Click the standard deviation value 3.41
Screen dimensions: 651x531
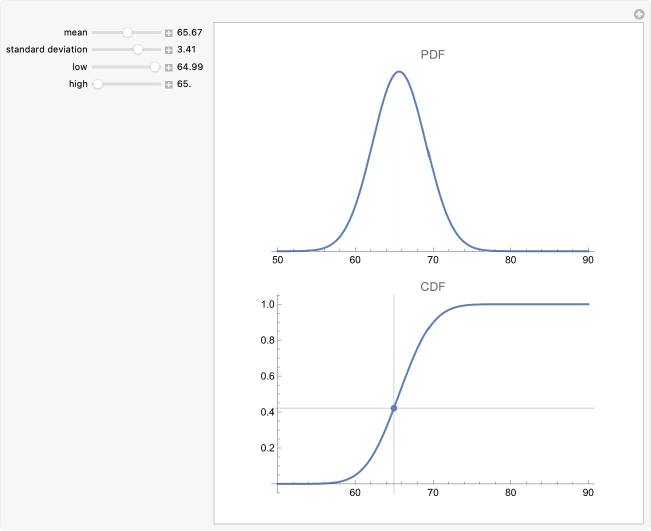(x=186, y=49)
